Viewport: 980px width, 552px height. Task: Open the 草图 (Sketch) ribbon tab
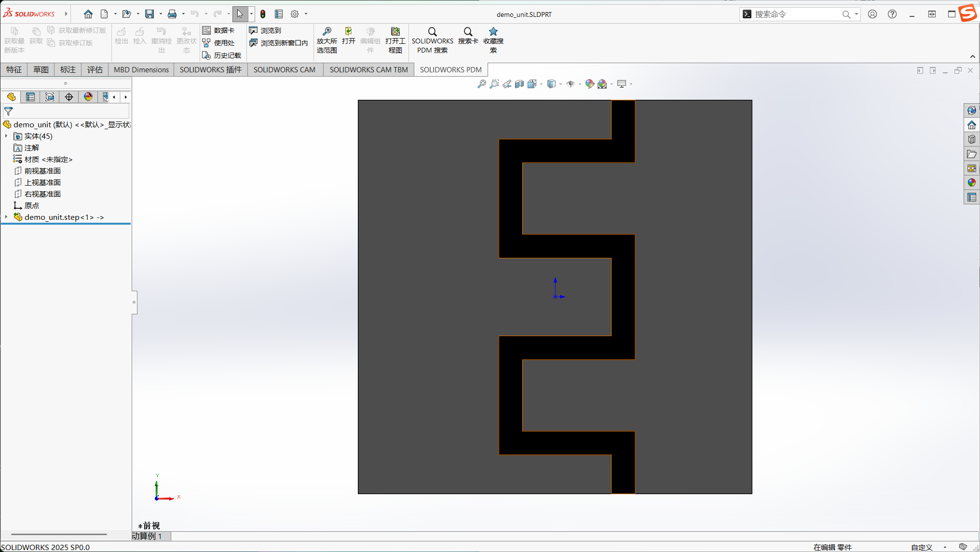click(x=41, y=69)
